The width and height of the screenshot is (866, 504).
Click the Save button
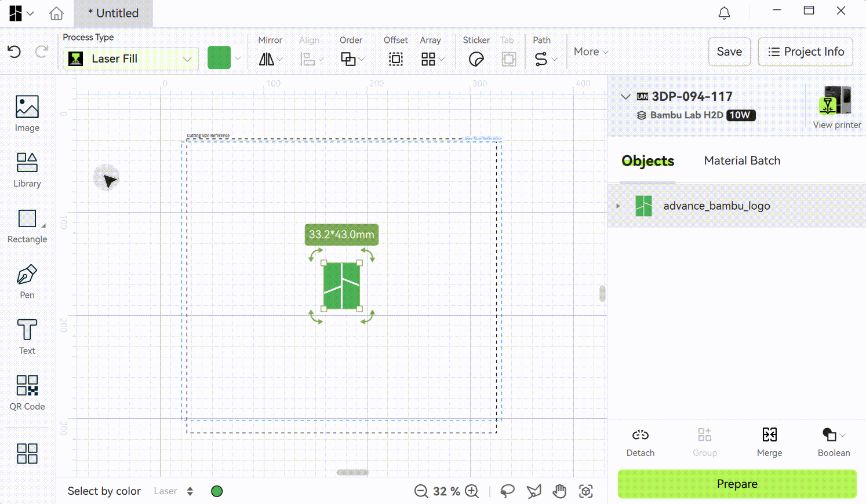(729, 52)
